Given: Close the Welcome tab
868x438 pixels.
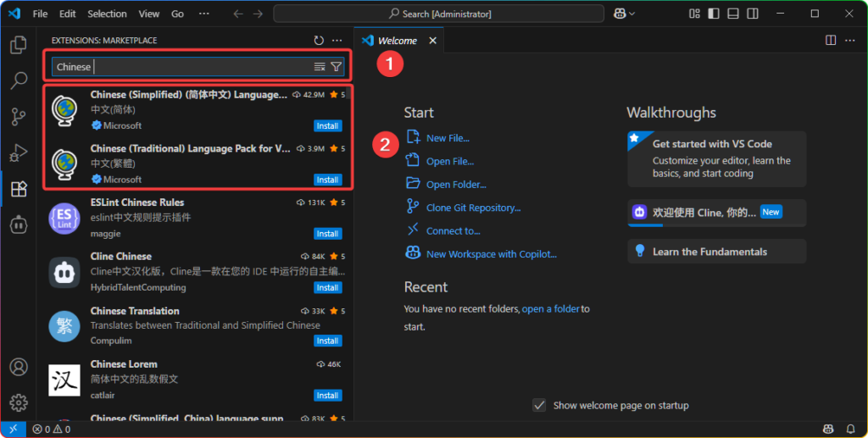Looking at the screenshot, I should point(433,41).
